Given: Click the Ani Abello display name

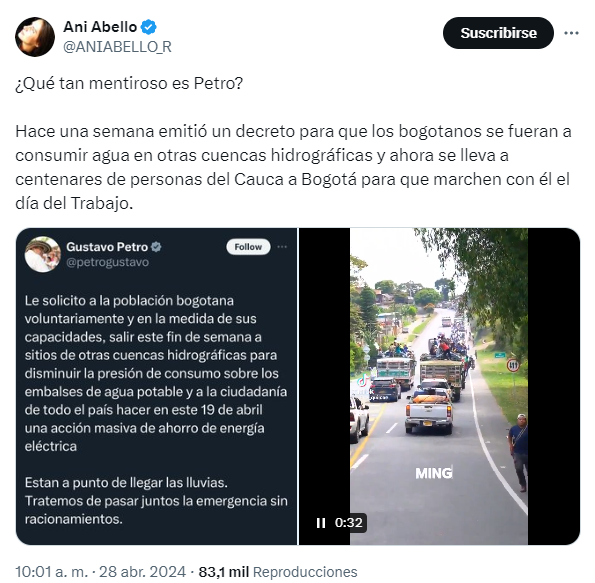Looking at the screenshot, I should point(100,27).
